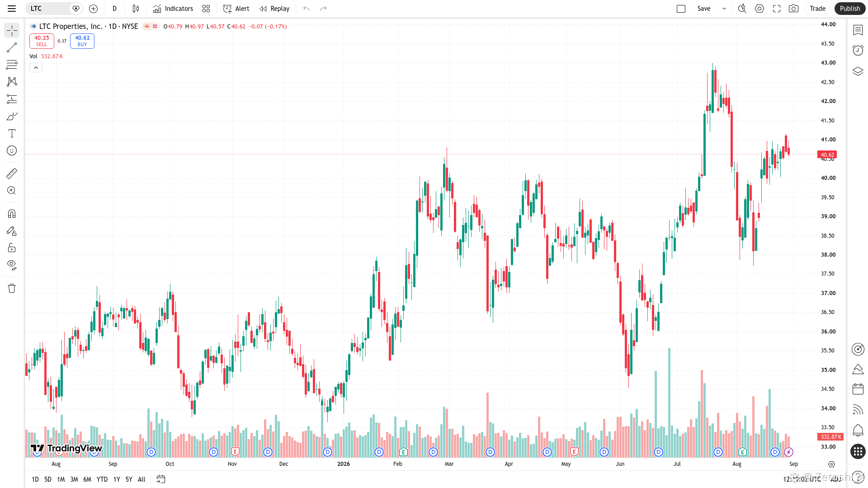Select the All time range
The height and width of the screenshot is (488, 868).
pyautogui.click(x=142, y=479)
